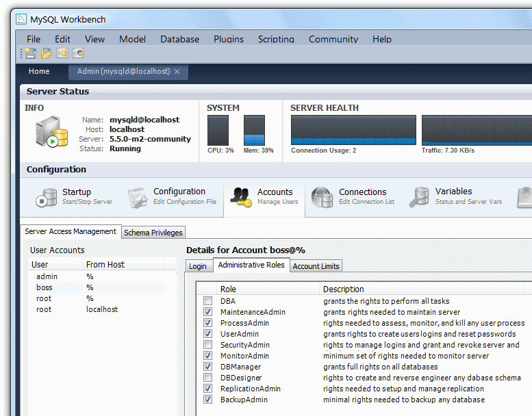The width and height of the screenshot is (532, 416).
Task: Click the Role column header
Action: pyautogui.click(x=268, y=289)
